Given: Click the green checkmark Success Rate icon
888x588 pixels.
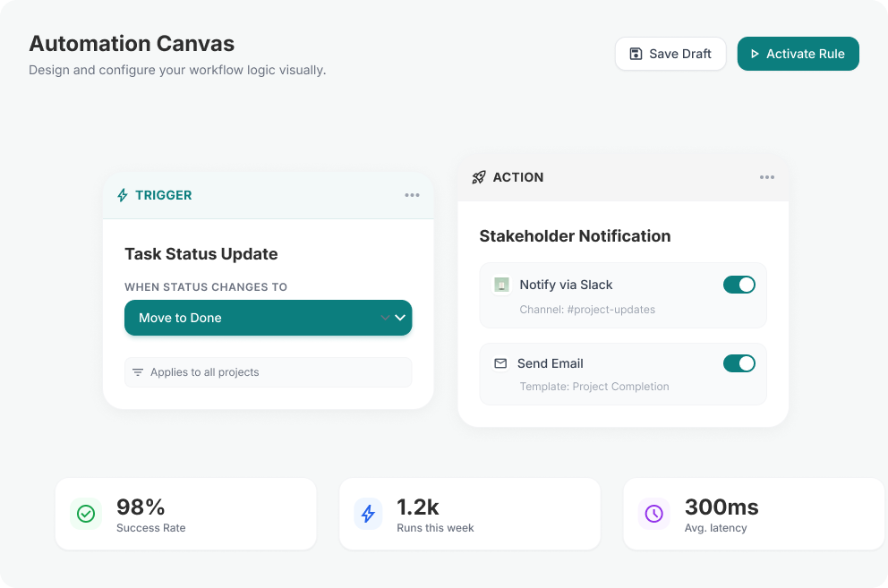Looking at the screenshot, I should tap(86, 514).
